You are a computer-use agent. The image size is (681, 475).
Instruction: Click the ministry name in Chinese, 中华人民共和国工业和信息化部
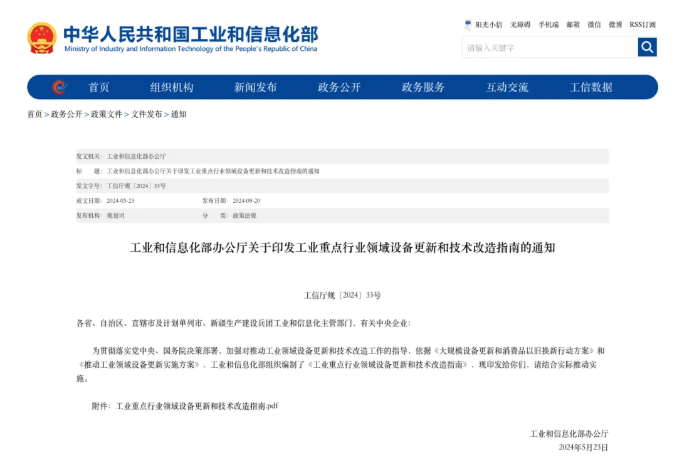[x=191, y=34]
